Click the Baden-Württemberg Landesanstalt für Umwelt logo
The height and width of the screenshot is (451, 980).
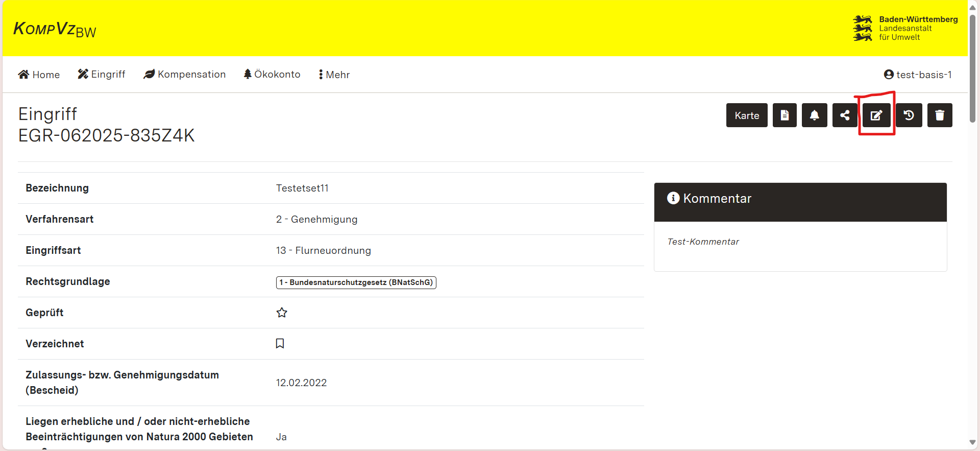tap(905, 28)
